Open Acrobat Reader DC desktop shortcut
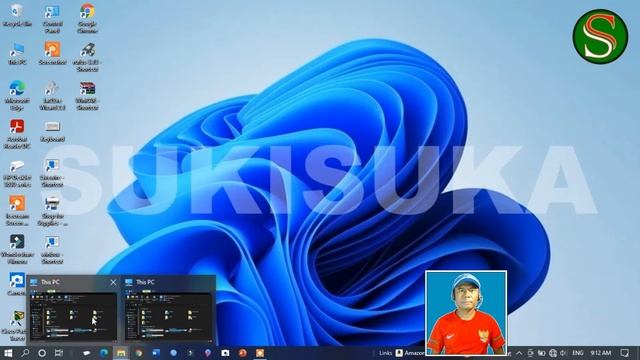The width and height of the screenshot is (640, 360). pos(17,134)
